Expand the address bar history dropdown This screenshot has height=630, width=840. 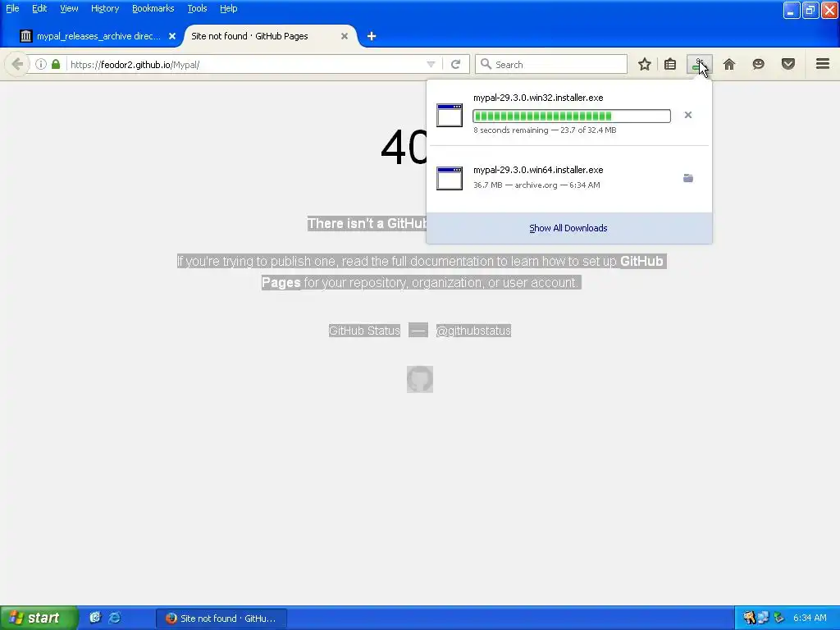[x=431, y=64]
